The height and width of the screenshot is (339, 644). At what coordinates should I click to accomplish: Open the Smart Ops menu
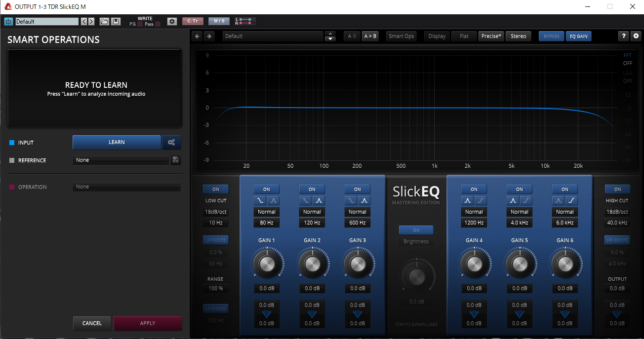coord(402,36)
